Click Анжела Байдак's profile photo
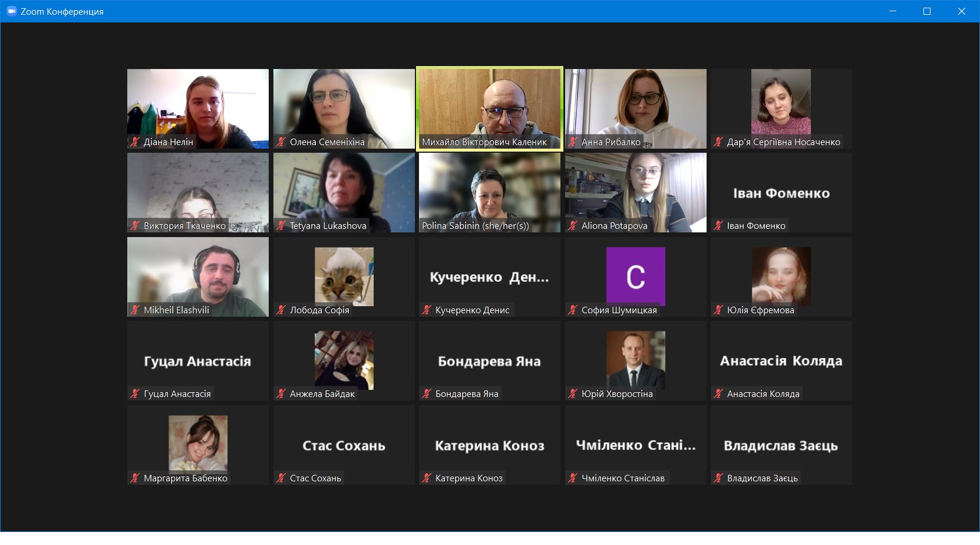Viewport: 980px width, 545px height. point(344,360)
